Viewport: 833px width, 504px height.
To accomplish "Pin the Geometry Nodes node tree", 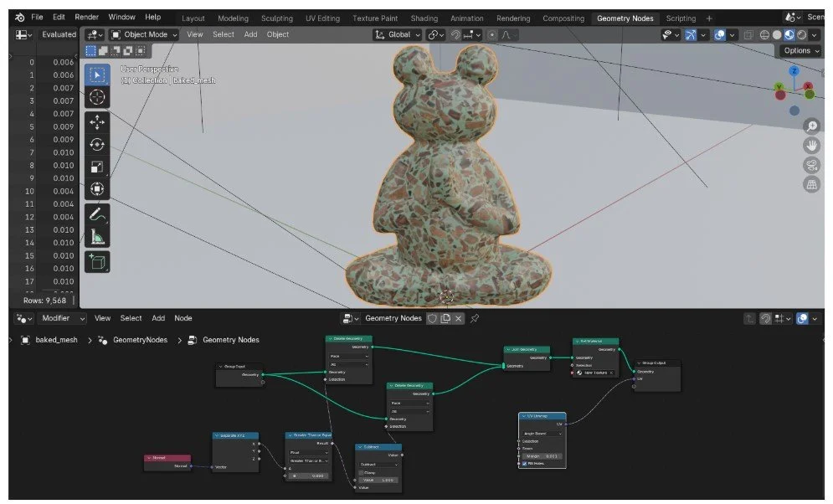I will [x=475, y=318].
